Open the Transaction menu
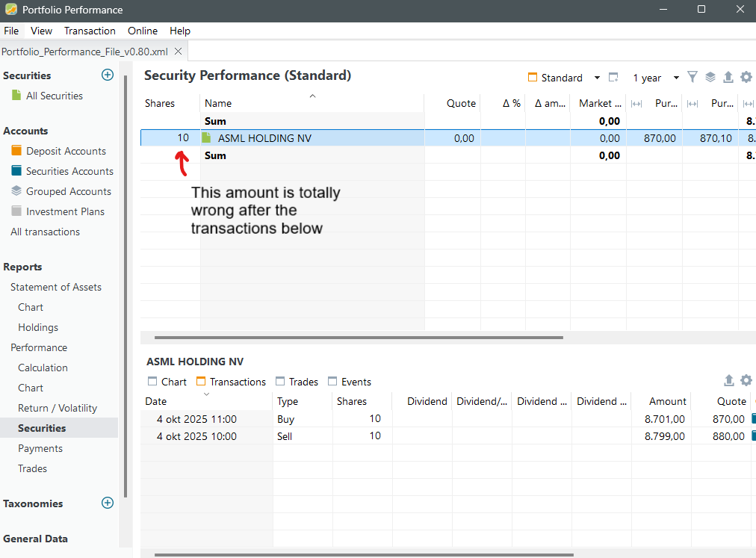This screenshot has height=558, width=756. [x=90, y=31]
